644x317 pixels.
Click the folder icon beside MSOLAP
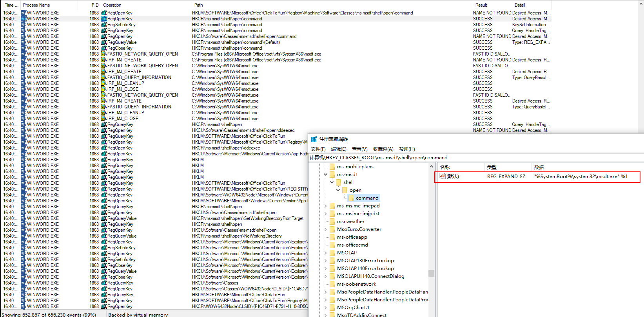pos(332,253)
